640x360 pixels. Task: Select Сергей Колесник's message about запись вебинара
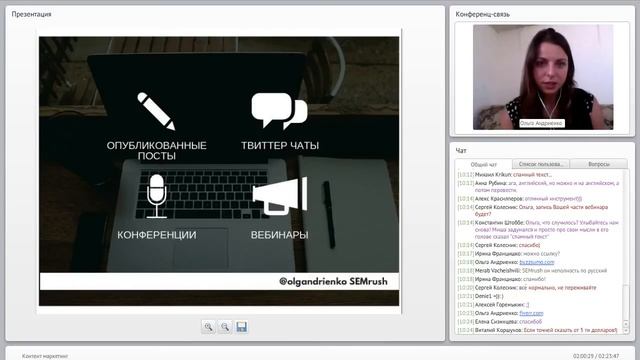point(533,210)
